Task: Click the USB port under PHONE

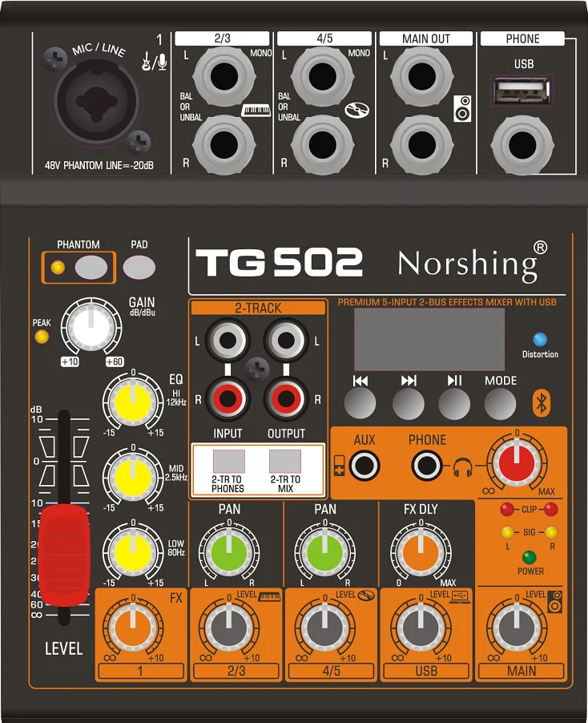Action: (522, 91)
